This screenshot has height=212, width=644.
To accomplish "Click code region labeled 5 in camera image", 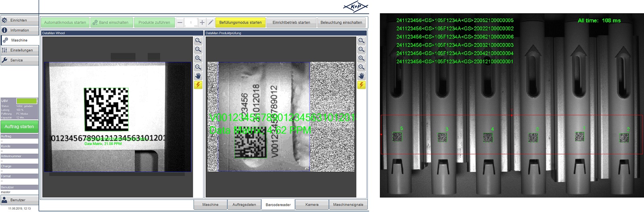I will (397, 137).
